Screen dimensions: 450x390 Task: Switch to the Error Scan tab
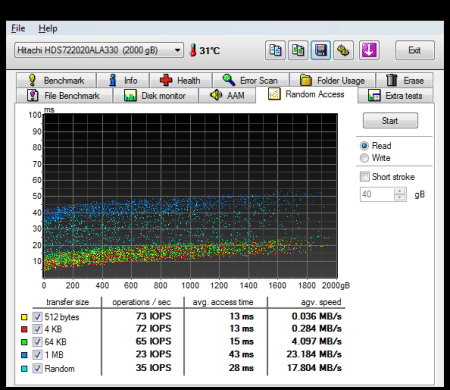pyautogui.click(x=250, y=80)
